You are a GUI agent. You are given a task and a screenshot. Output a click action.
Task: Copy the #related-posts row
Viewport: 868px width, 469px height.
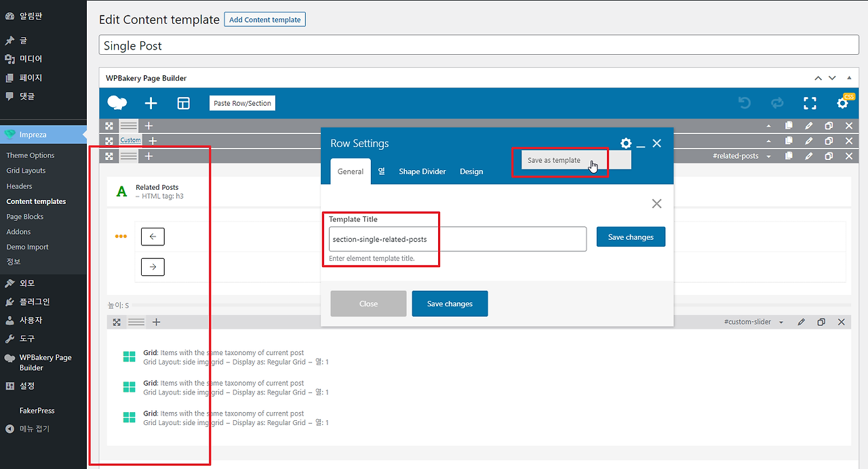click(x=789, y=156)
